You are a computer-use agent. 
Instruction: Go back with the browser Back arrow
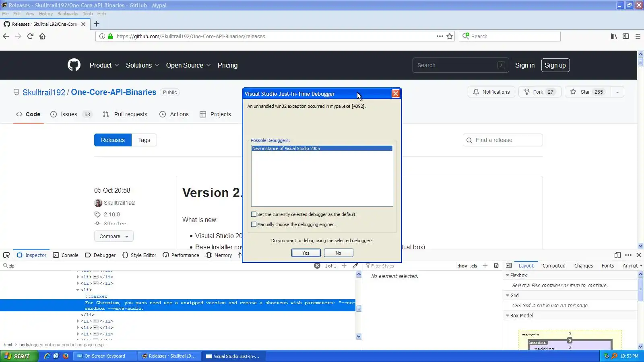6,36
